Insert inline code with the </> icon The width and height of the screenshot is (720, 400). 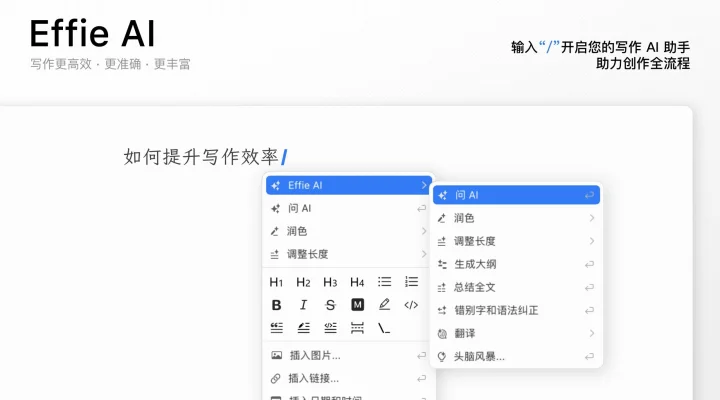pos(411,305)
